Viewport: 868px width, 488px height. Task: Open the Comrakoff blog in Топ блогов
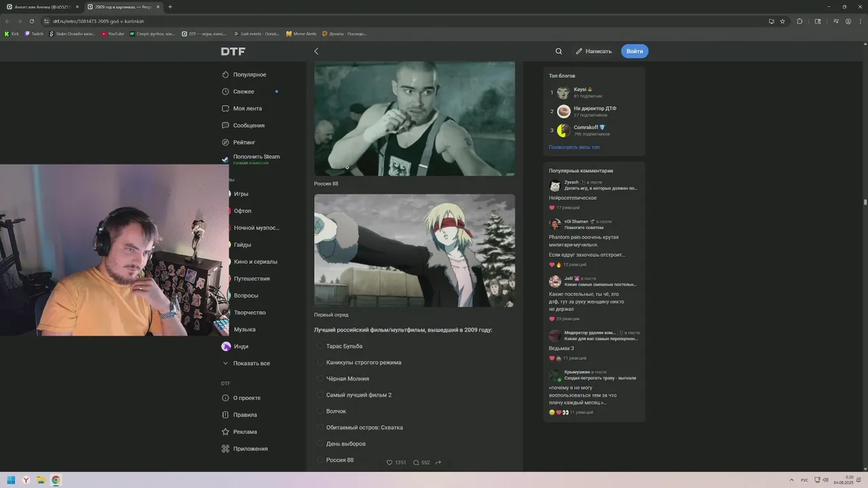[582, 130]
